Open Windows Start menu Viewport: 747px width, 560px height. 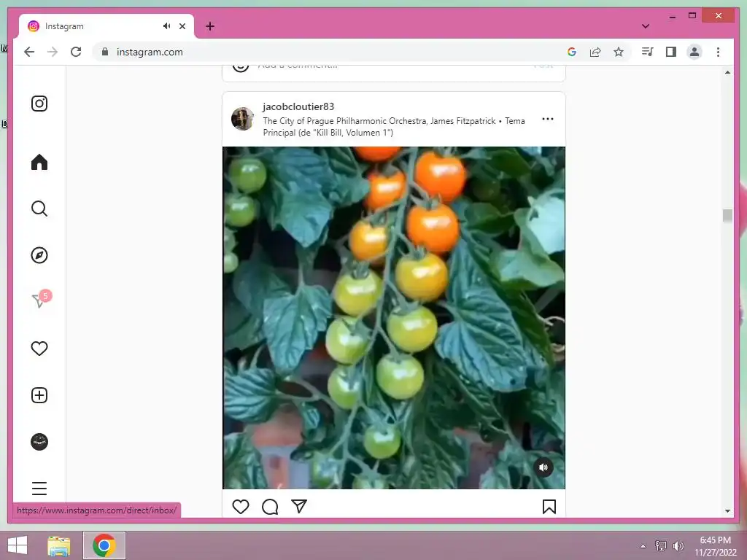[18, 545]
